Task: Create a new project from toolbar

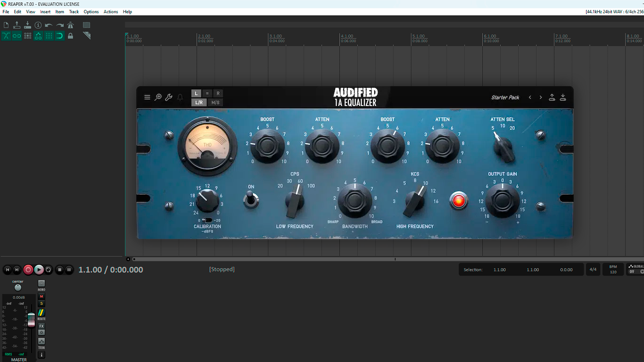Action: tap(6, 25)
